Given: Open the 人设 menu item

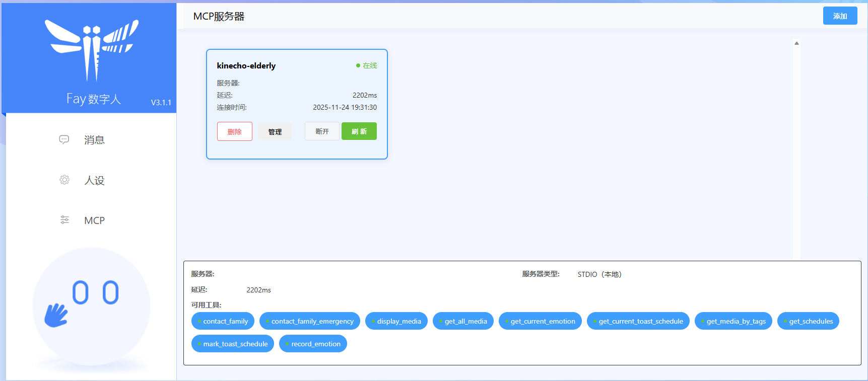Looking at the screenshot, I should pyautogui.click(x=94, y=180).
